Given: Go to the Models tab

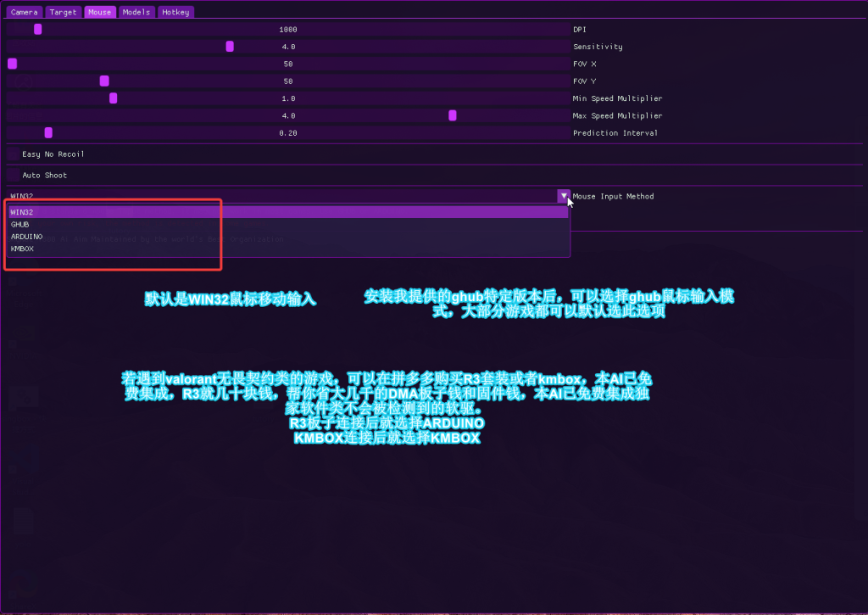Looking at the screenshot, I should pyautogui.click(x=136, y=12).
